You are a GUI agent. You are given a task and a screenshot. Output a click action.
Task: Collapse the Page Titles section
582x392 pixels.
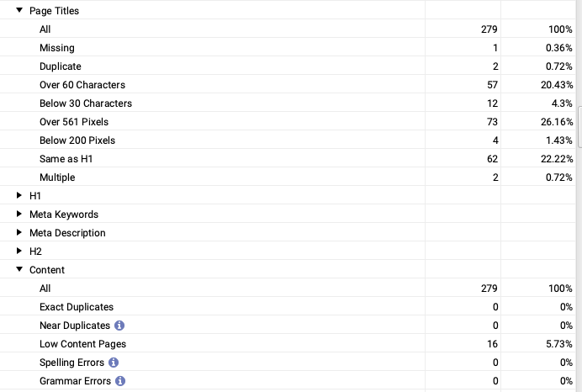pyautogui.click(x=19, y=10)
